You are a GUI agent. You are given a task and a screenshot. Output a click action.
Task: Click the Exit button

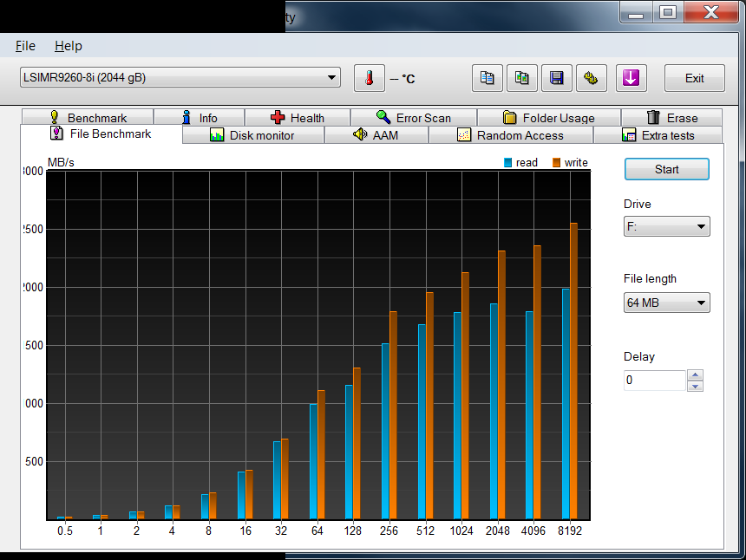point(694,78)
